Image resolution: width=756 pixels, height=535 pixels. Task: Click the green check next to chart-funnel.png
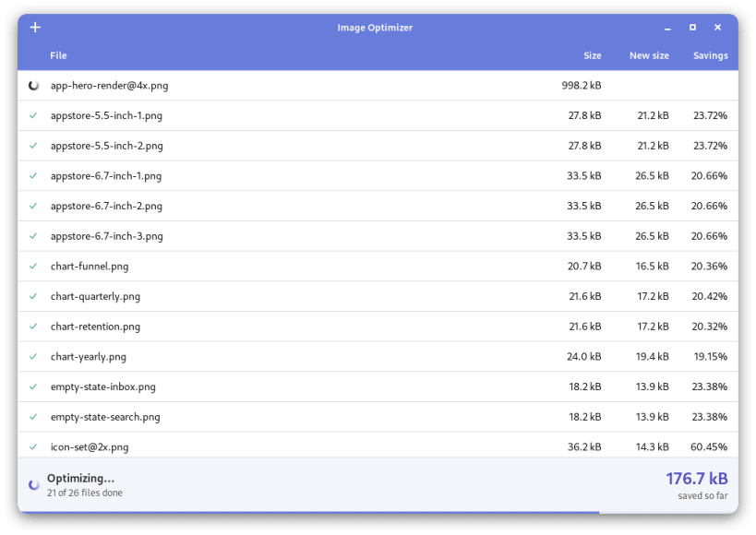[x=33, y=266]
